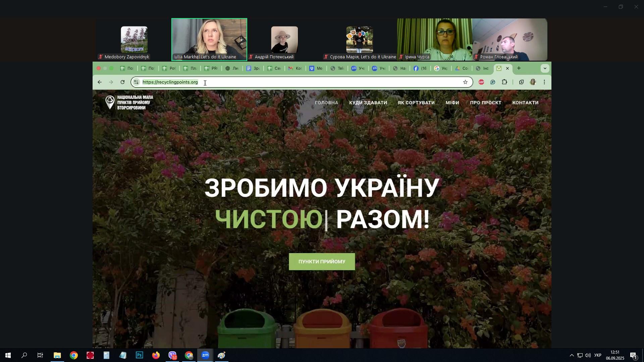644x362 pixels.
Task: Open the new tab plus button
Action: (519, 68)
